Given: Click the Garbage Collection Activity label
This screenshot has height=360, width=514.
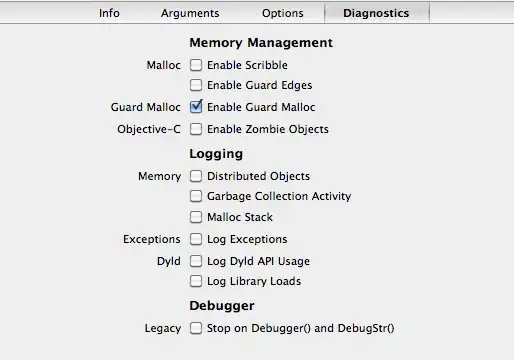Looking at the screenshot, I should point(279,196).
